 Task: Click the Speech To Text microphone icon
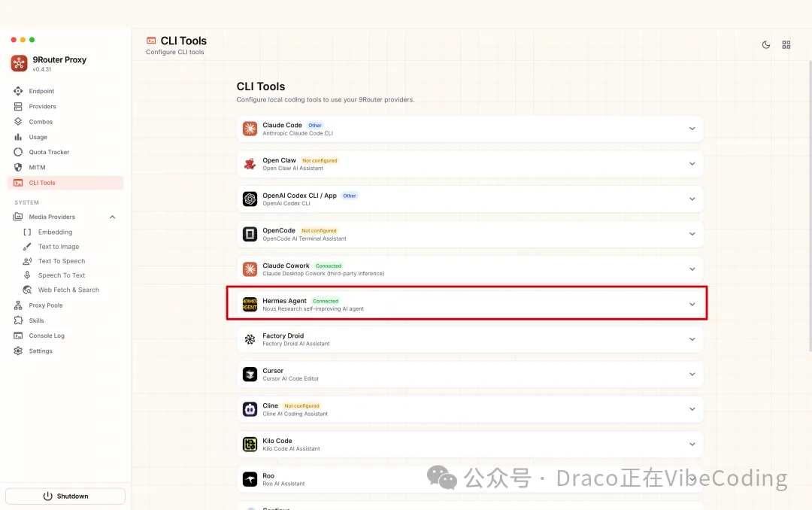[x=28, y=275]
